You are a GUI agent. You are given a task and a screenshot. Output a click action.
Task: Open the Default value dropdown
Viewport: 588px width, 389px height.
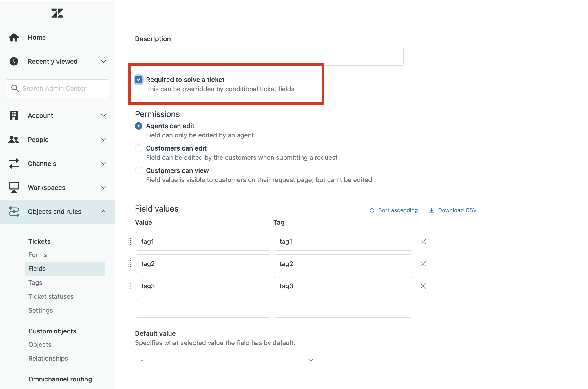[227, 359]
